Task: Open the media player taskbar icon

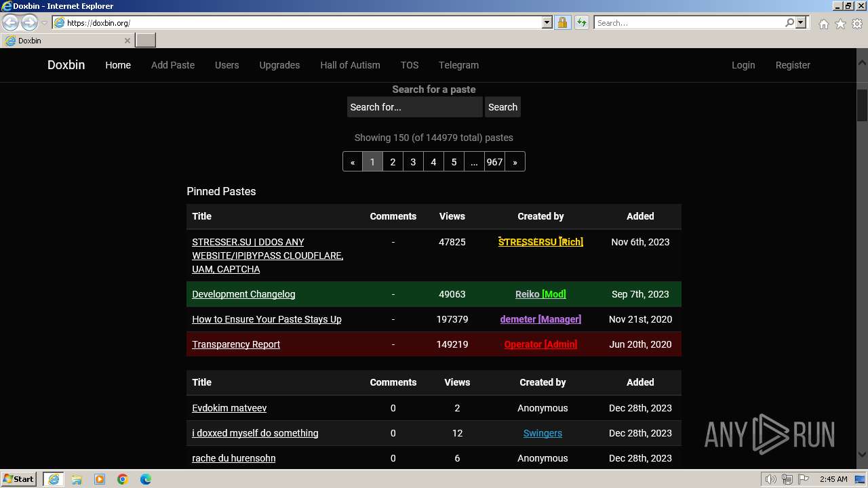Action: (100, 479)
